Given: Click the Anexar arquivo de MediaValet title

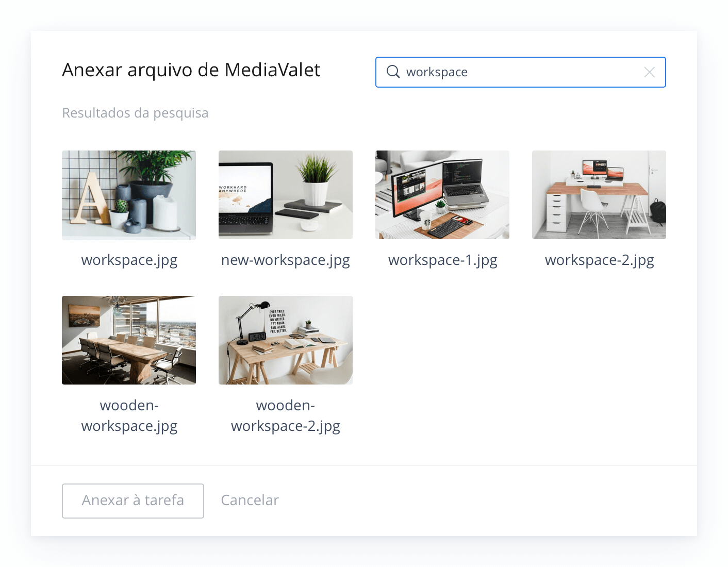Looking at the screenshot, I should pos(191,70).
